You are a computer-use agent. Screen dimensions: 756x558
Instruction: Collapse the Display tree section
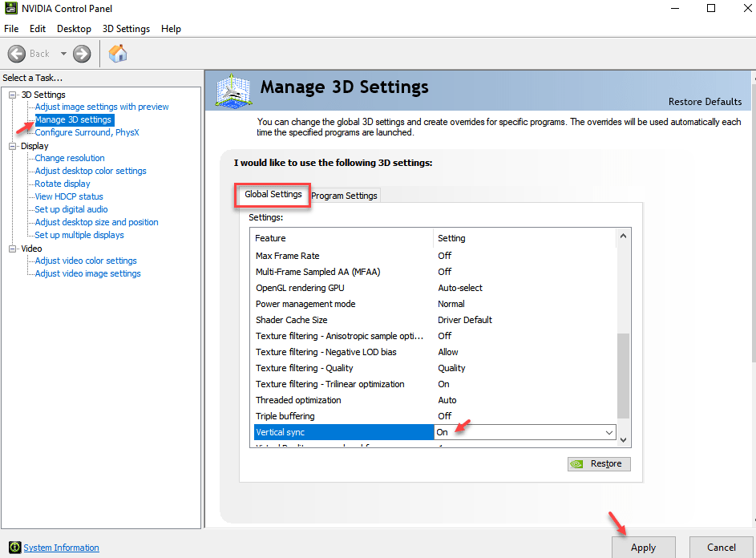(12, 145)
